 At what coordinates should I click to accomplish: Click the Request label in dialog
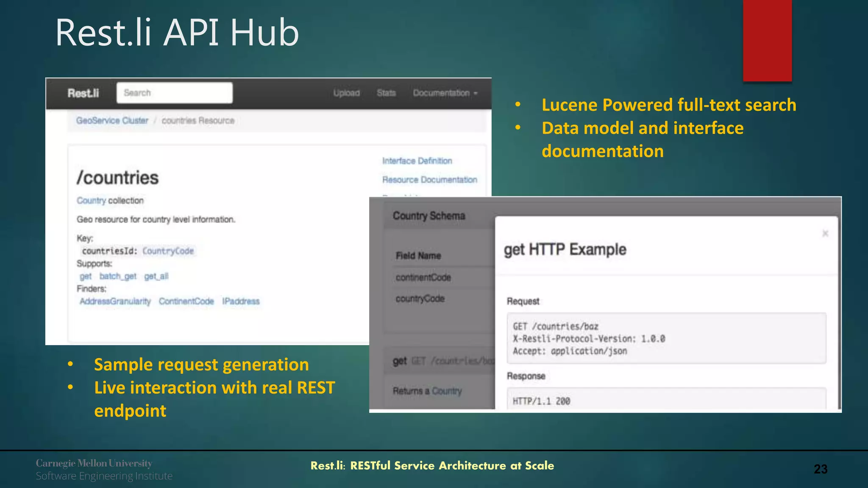pos(523,301)
